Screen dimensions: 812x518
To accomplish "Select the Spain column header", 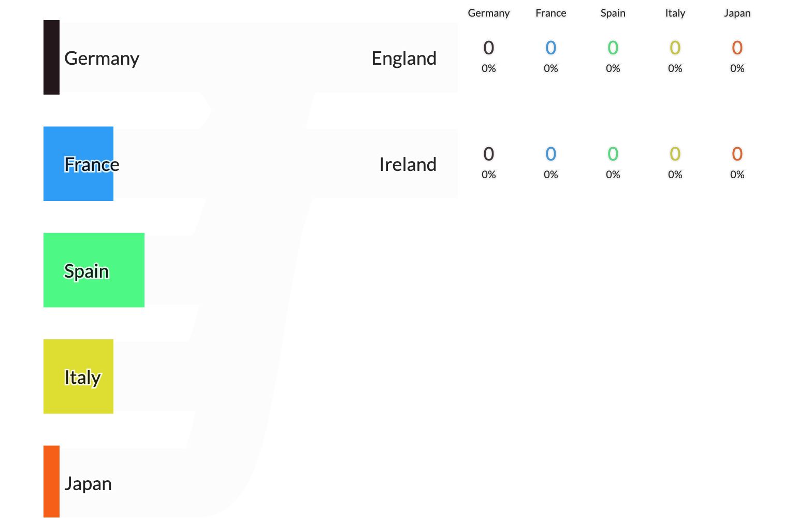I will (x=613, y=13).
